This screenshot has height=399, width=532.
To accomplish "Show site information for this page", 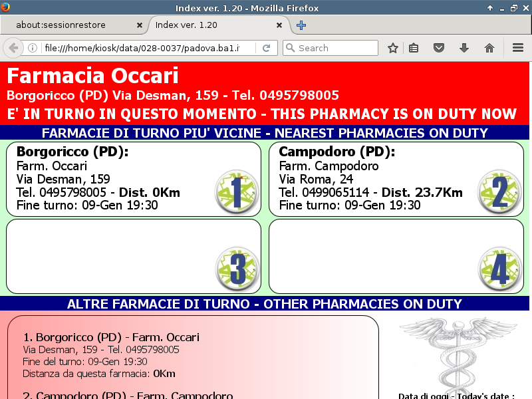I will coord(32,48).
